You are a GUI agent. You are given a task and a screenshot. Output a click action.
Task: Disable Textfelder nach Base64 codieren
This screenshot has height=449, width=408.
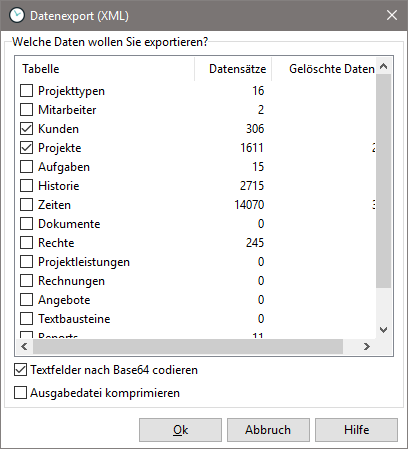(x=20, y=370)
